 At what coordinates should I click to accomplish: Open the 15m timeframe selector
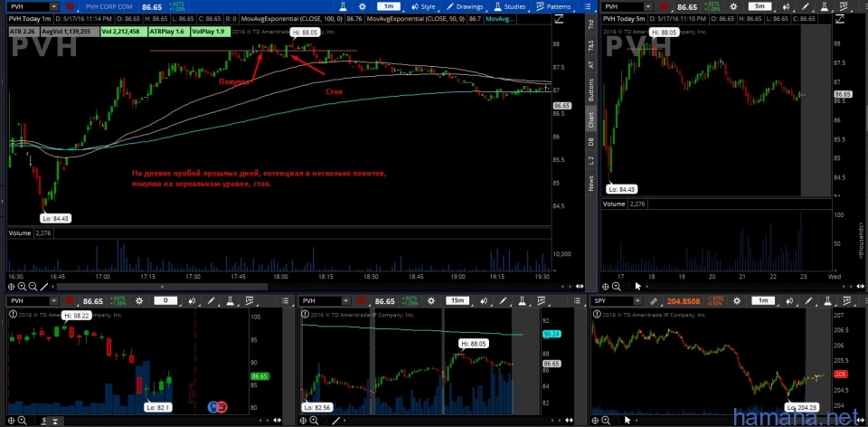coord(458,300)
